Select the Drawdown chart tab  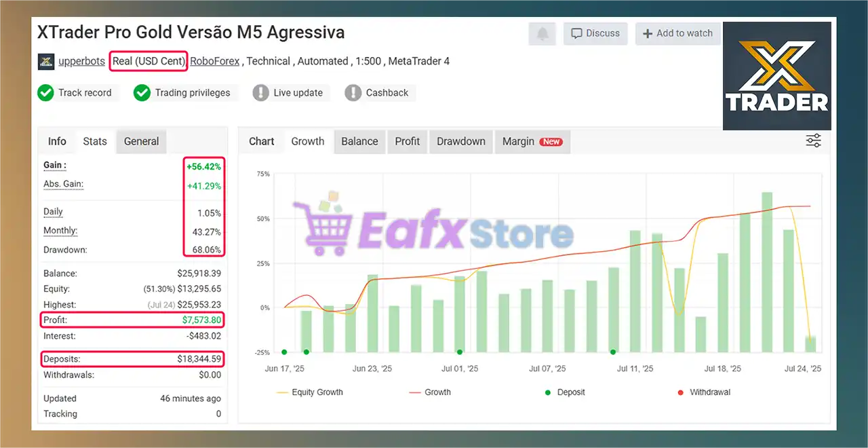click(x=461, y=141)
